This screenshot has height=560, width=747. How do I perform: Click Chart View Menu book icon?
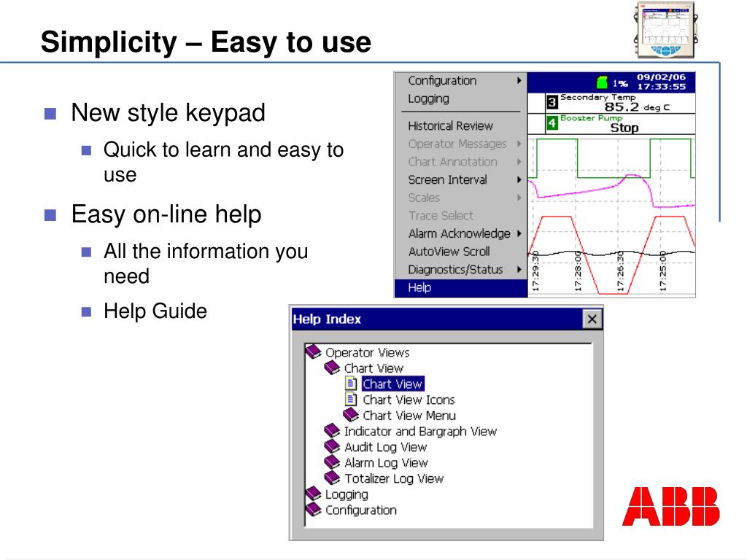click(351, 415)
